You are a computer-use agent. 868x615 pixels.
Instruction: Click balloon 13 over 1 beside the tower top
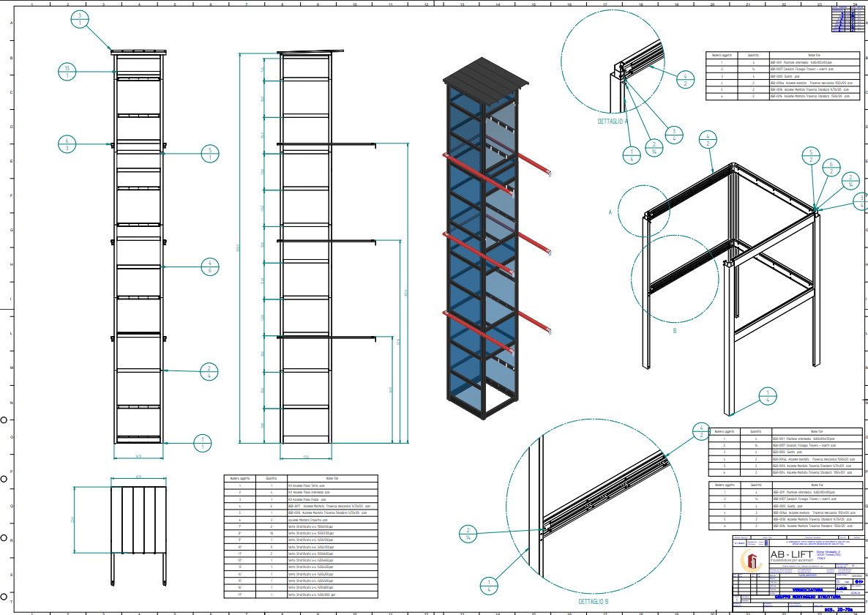[x=67, y=71]
